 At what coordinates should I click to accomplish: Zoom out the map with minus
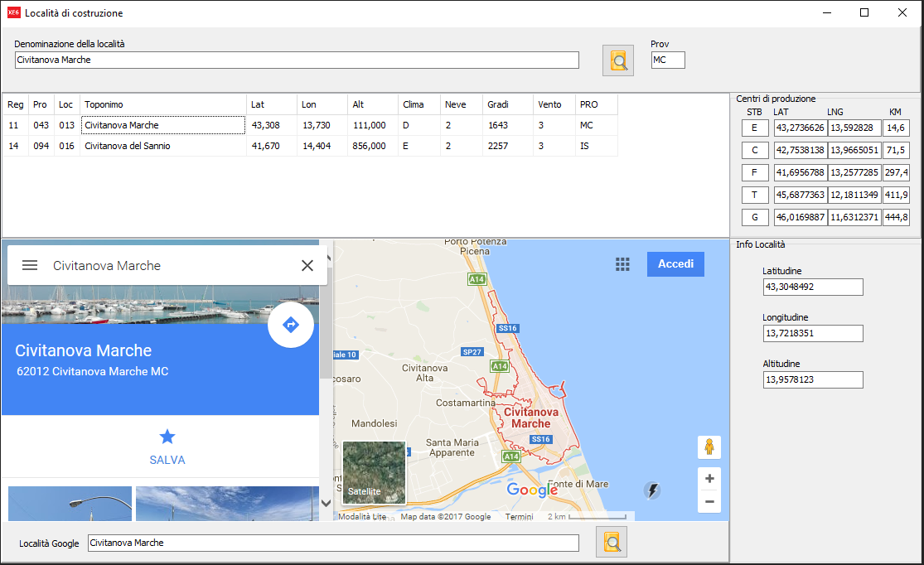[x=709, y=501]
